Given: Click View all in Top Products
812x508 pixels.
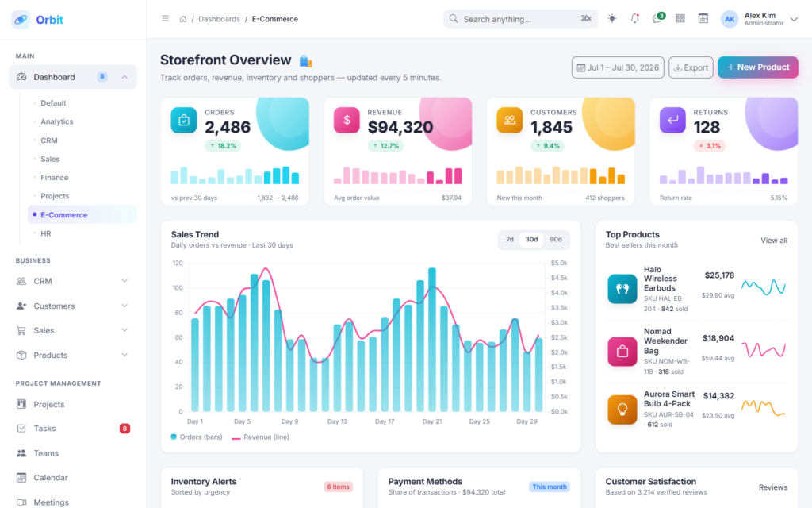Looking at the screenshot, I should (x=774, y=241).
